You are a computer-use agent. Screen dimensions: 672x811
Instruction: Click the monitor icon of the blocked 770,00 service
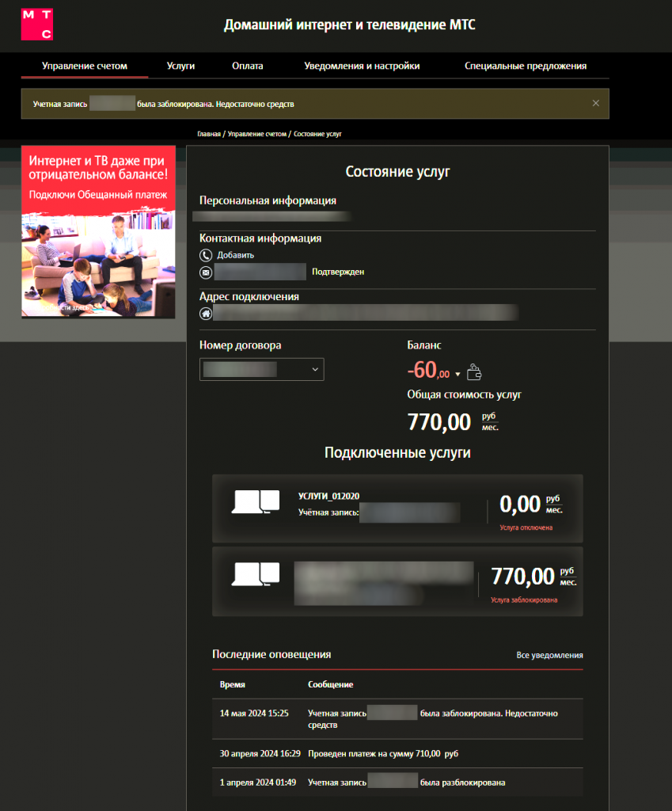click(x=256, y=574)
